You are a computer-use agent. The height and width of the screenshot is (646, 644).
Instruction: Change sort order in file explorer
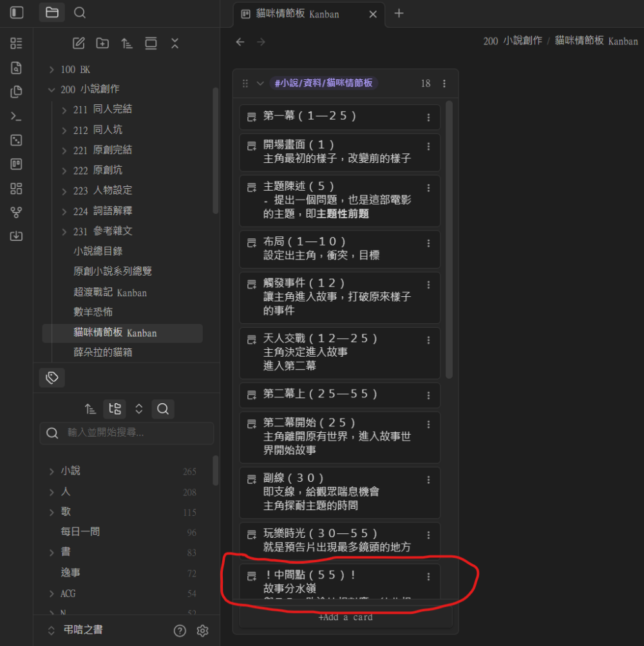pos(126,43)
